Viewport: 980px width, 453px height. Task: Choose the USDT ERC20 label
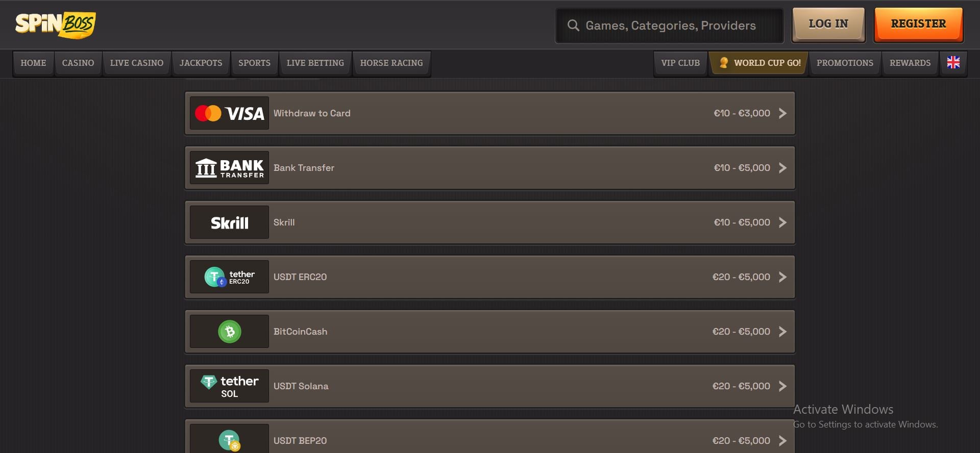[x=300, y=277]
